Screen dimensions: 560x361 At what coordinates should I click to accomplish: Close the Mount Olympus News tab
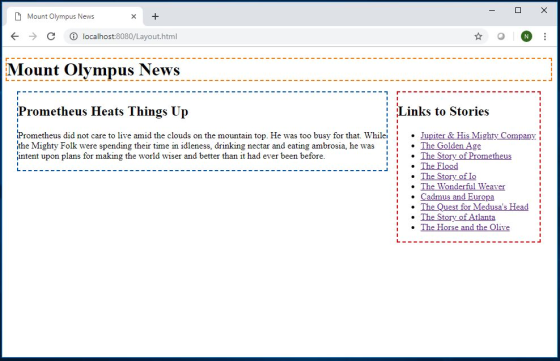tap(134, 16)
